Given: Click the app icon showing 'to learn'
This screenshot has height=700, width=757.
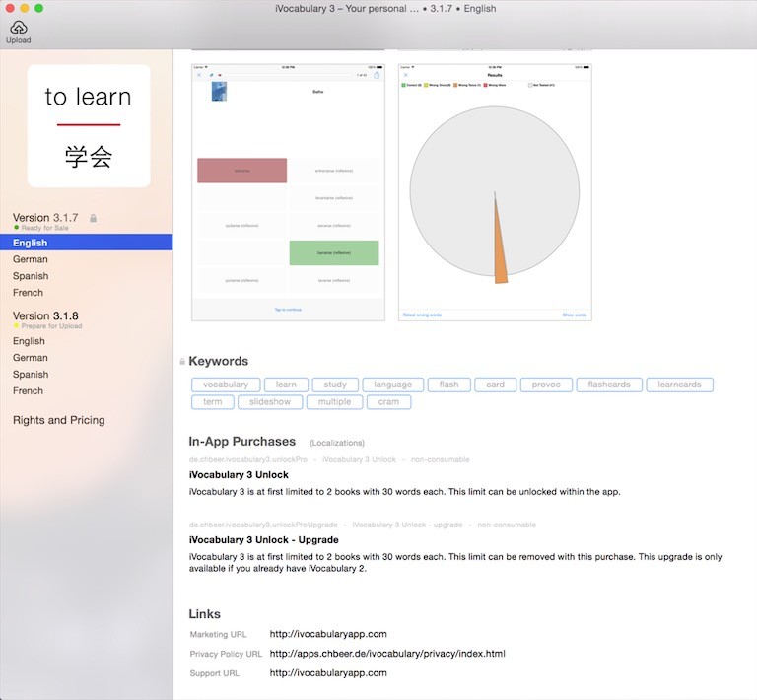Looking at the screenshot, I should coord(89,126).
